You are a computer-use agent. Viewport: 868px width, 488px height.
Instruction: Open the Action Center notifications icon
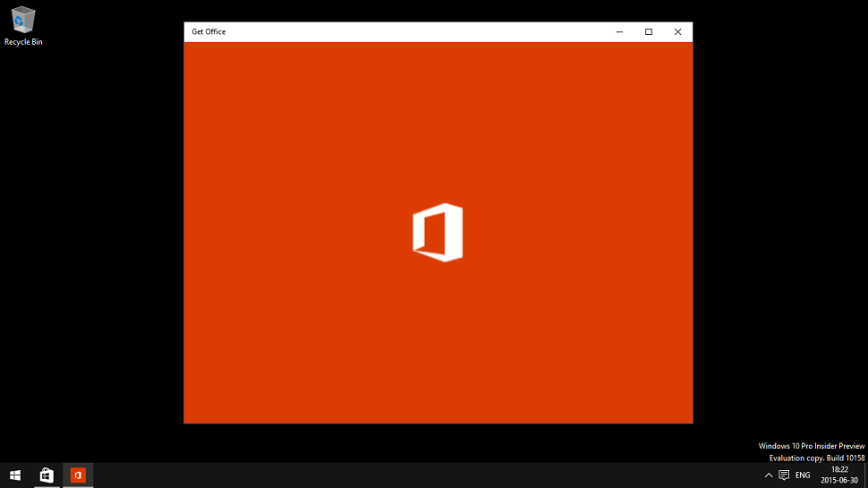point(784,475)
